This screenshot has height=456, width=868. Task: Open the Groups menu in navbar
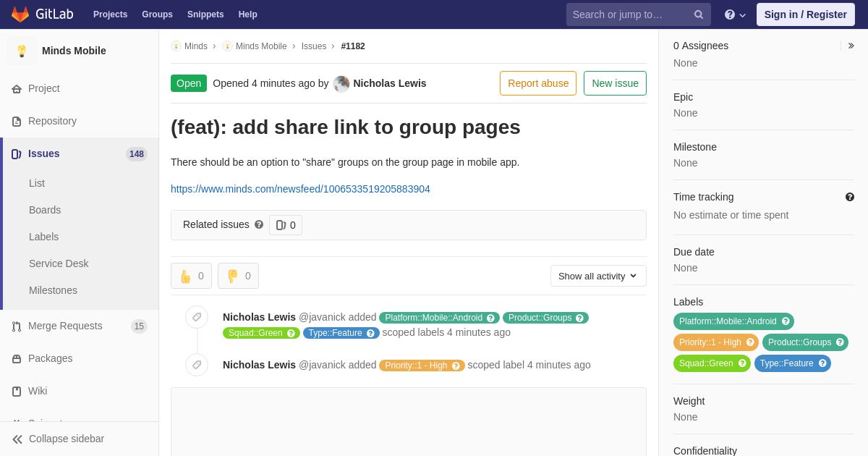(x=157, y=14)
